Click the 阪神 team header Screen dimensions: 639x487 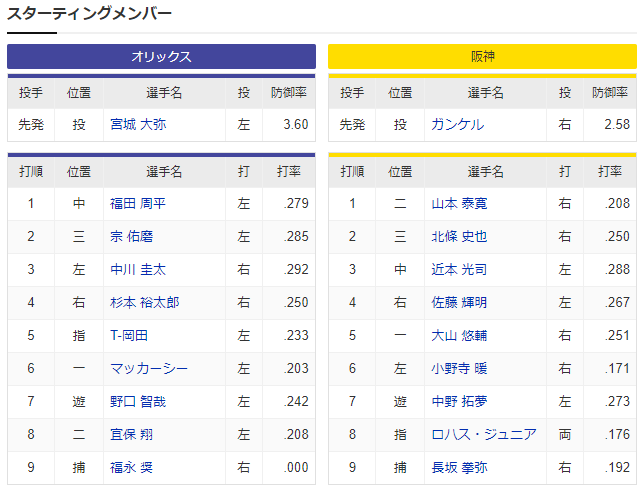[483, 56]
